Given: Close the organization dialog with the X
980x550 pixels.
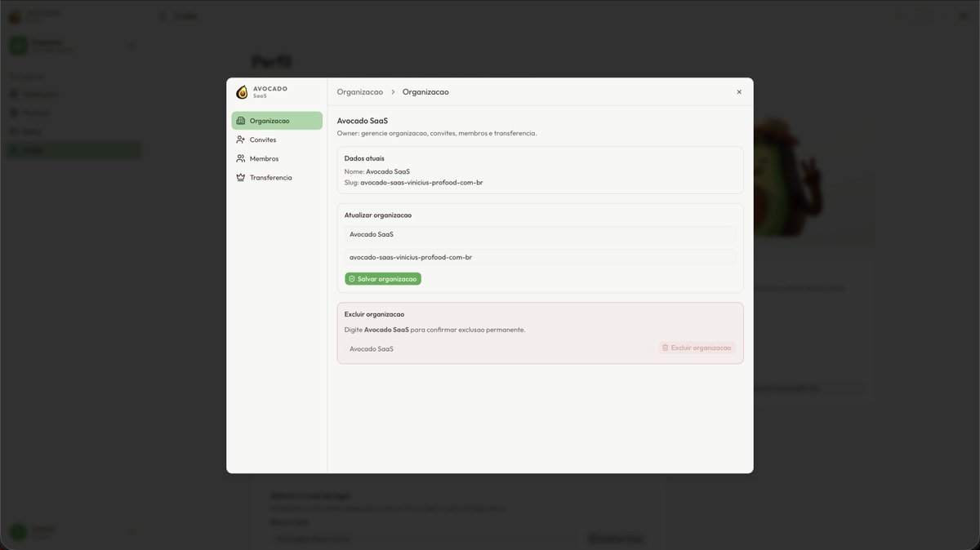Looking at the screenshot, I should 739,92.
